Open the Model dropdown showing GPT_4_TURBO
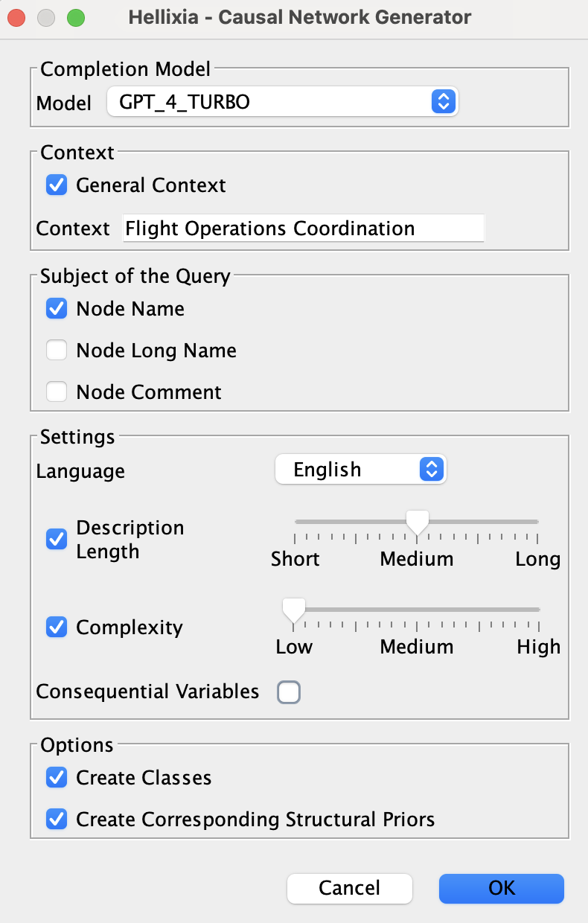The width and height of the screenshot is (588, 923). [283, 102]
